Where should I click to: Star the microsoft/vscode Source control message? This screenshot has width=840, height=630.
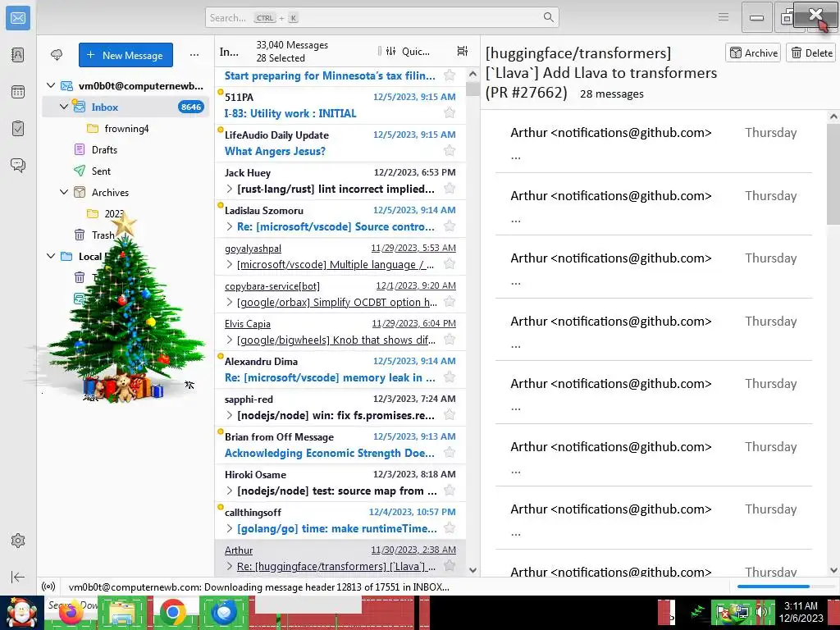(x=450, y=226)
